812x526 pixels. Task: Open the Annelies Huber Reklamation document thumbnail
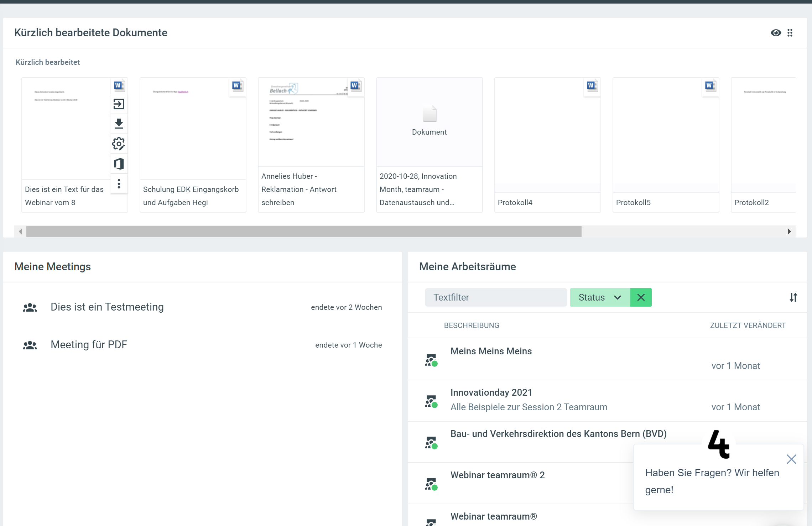[x=311, y=122]
